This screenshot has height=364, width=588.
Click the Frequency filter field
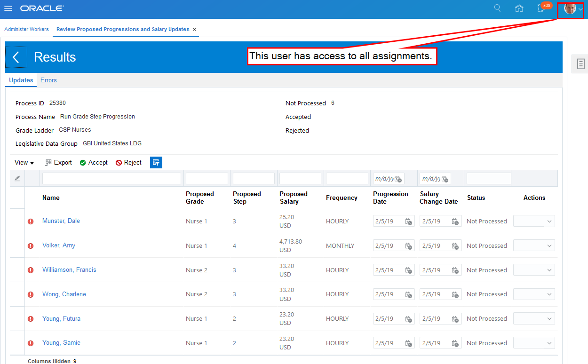[347, 178]
